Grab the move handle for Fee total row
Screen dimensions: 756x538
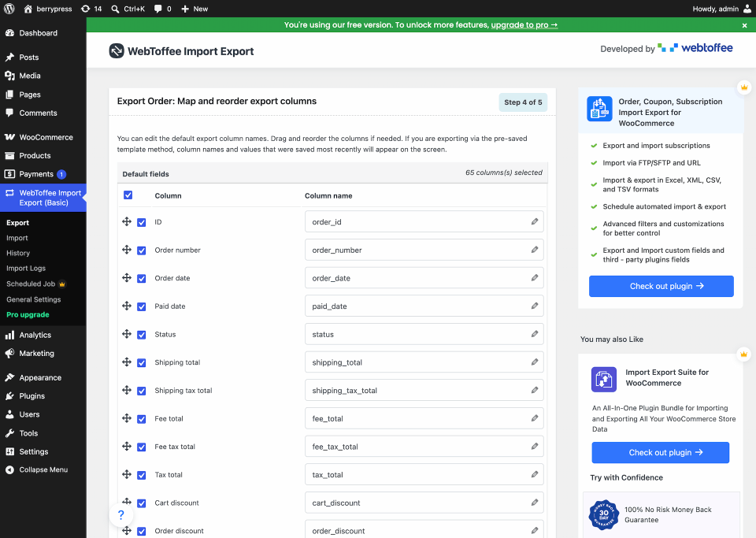tap(127, 418)
